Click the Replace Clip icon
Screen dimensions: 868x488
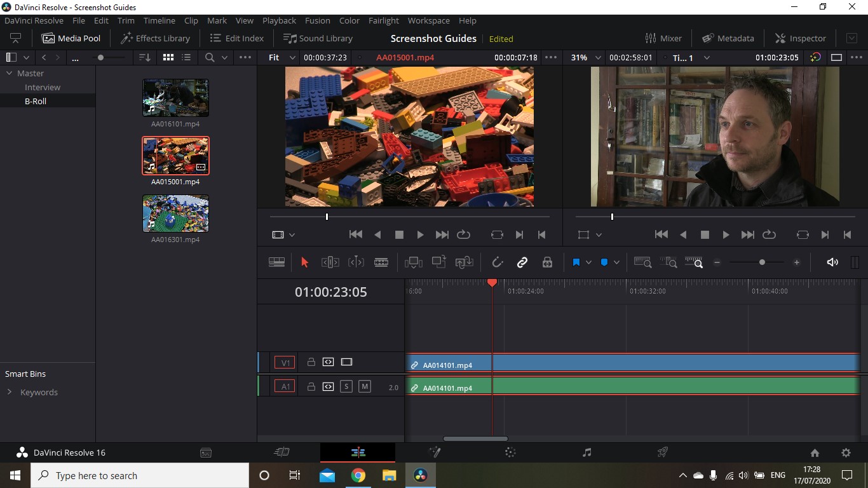[x=465, y=262]
